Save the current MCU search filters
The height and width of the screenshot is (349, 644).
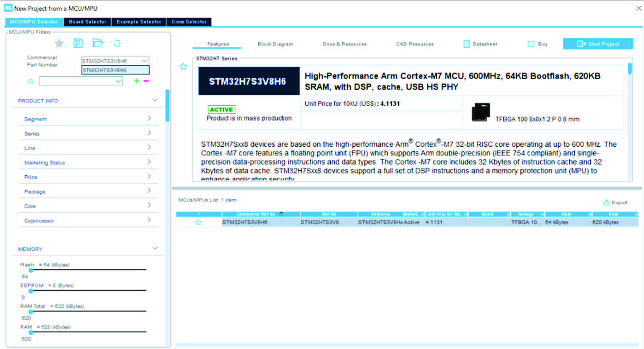point(78,43)
